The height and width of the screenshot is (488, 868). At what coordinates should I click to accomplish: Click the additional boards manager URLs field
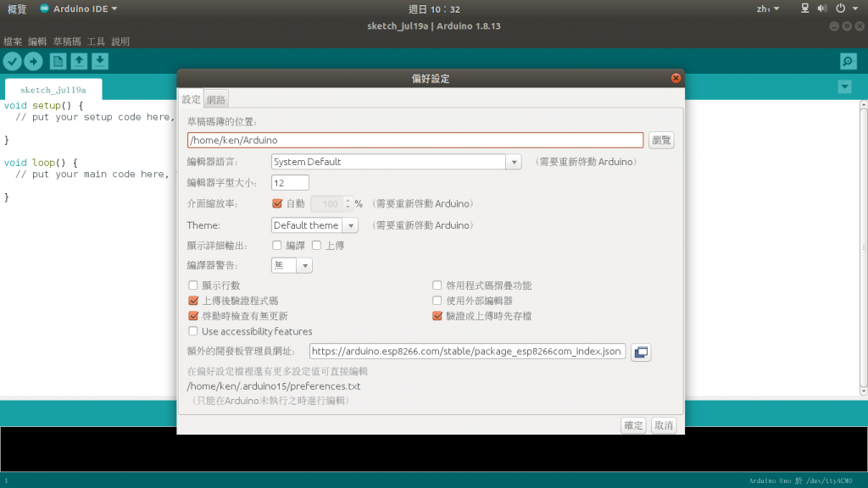pyautogui.click(x=467, y=352)
